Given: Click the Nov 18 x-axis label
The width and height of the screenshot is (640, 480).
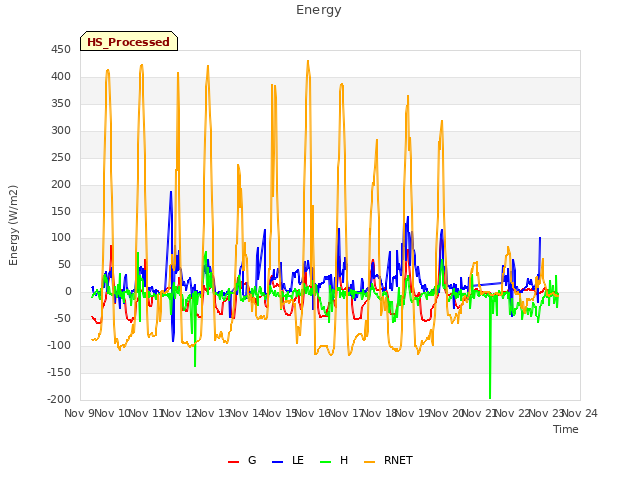Looking at the screenshot, I should pyautogui.click(x=380, y=413).
